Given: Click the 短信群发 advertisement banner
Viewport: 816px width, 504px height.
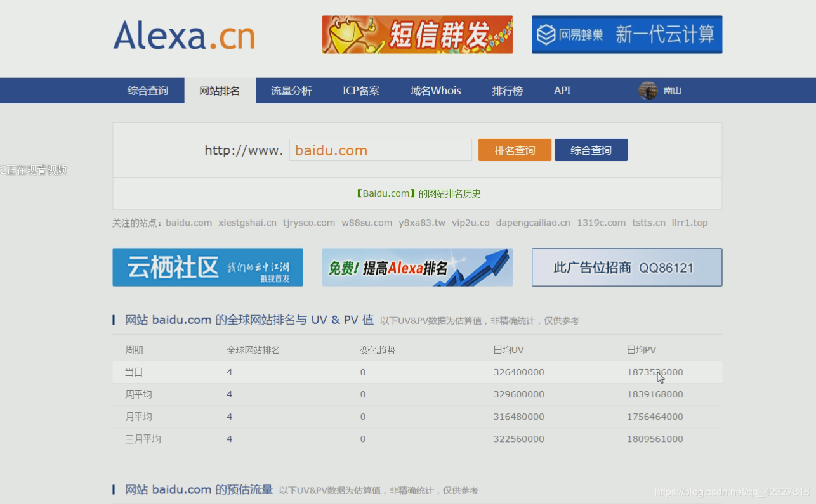Looking at the screenshot, I should coord(417,35).
